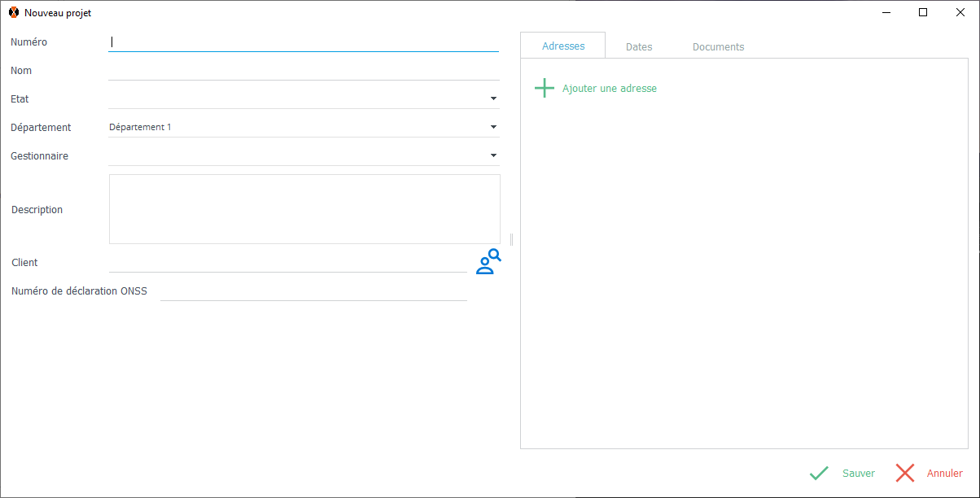The width and height of the screenshot is (980, 498).
Task: Select the Client input field
Action: point(287,263)
